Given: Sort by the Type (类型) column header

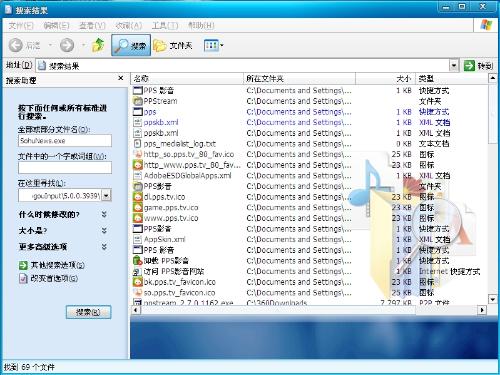Looking at the screenshot, I should (451, 79).
